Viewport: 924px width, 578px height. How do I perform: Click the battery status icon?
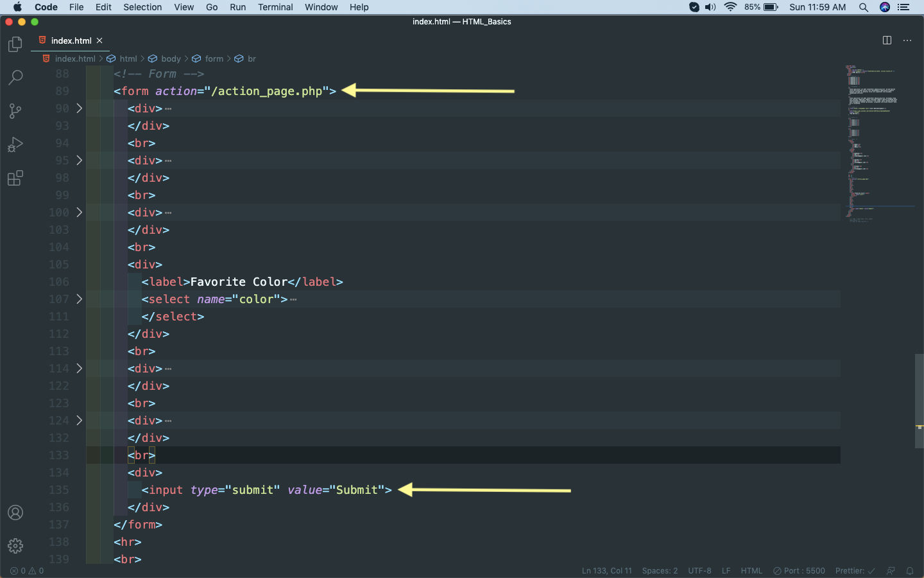coord(771,7)
